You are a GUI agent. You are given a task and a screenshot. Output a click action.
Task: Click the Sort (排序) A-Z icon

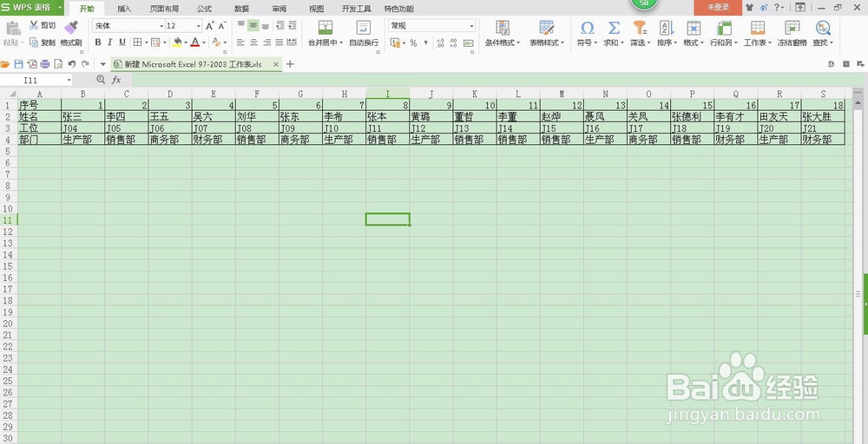click(667, 28)
